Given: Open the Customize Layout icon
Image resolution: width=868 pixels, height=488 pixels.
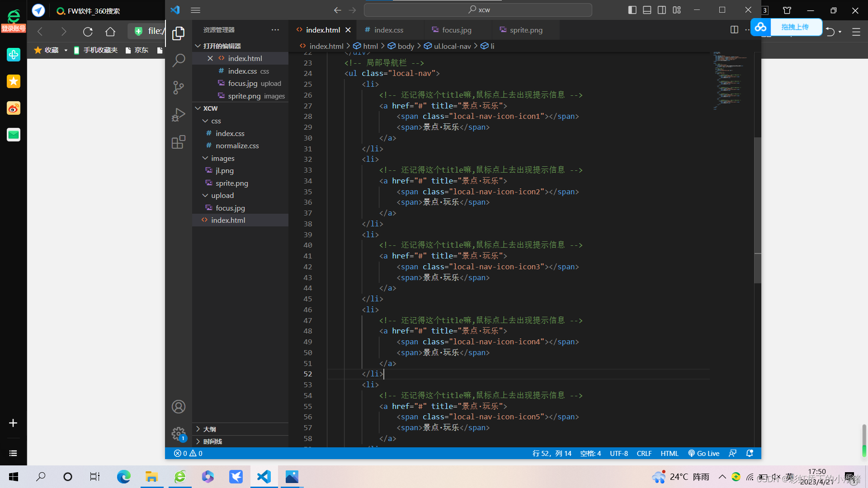Looking at the screenshot, I should [x=677, y=10].
